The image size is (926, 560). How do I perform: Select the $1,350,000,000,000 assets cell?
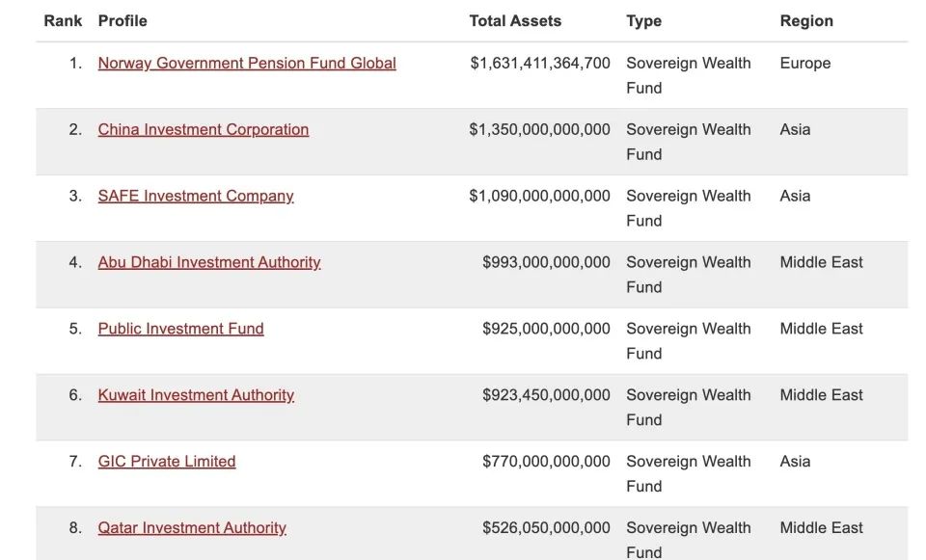point(539,130)
